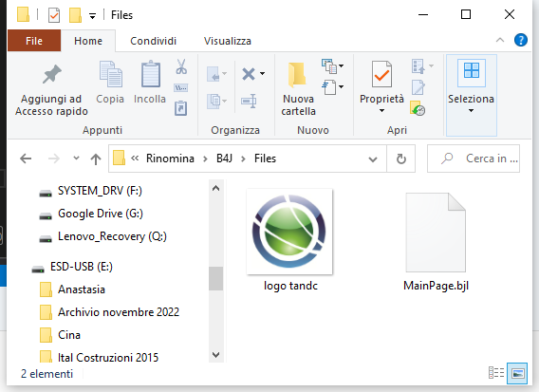Open the File tab
The height and width of the screenshot is (392, 539).
(x=34, y=41)
